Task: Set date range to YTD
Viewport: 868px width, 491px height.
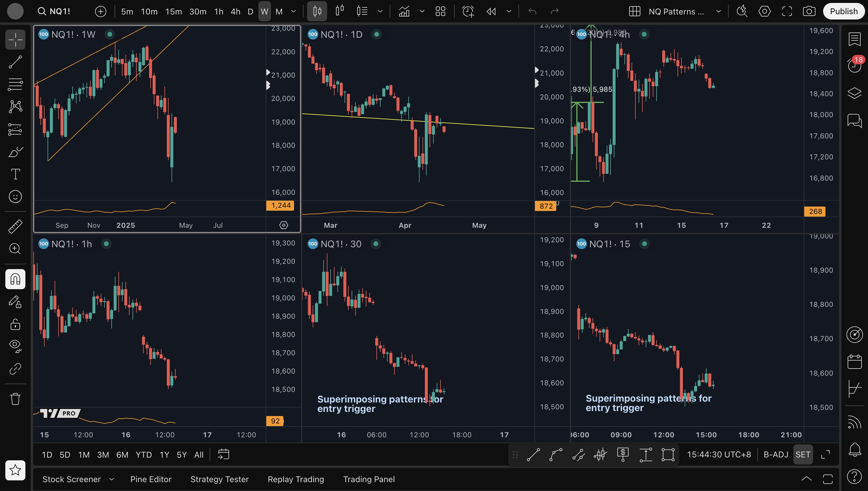Action: [143, 455]
